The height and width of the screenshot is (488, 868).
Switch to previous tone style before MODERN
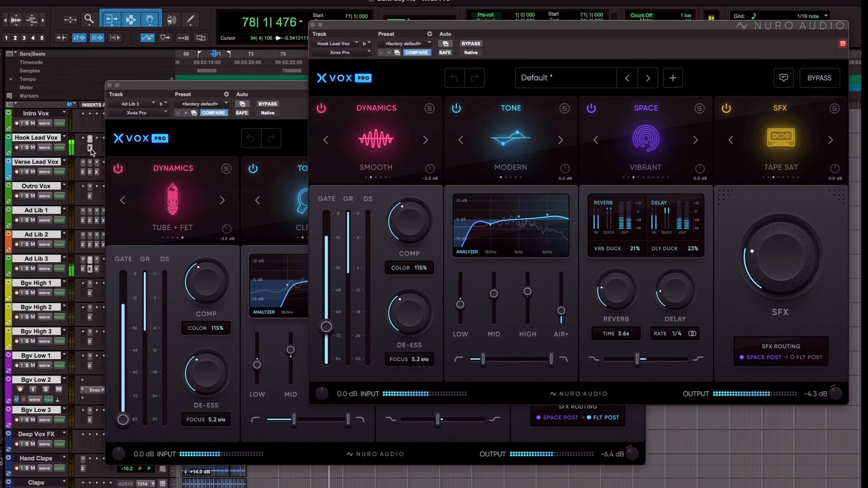(x=461, y=140)
